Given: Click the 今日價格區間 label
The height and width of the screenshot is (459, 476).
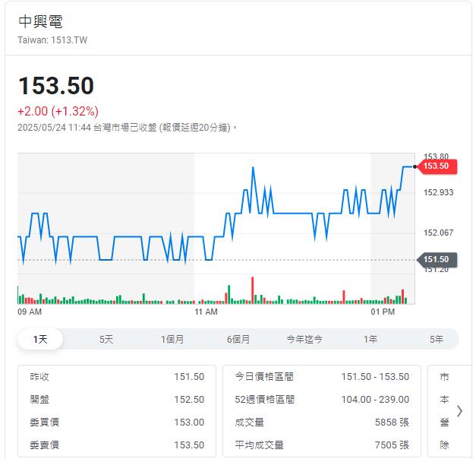Looking at the screenshot, I should click(x=264, y=377).
